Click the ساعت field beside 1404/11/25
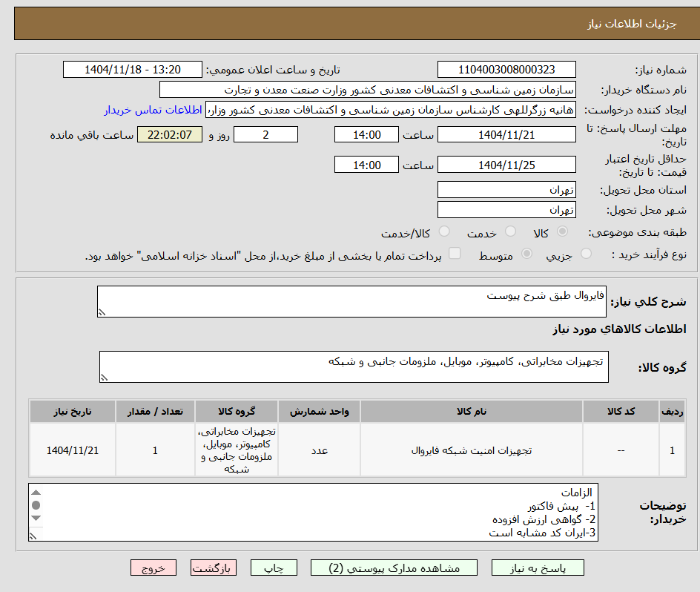This screenshot has width=700, height=592. [366, 165]
